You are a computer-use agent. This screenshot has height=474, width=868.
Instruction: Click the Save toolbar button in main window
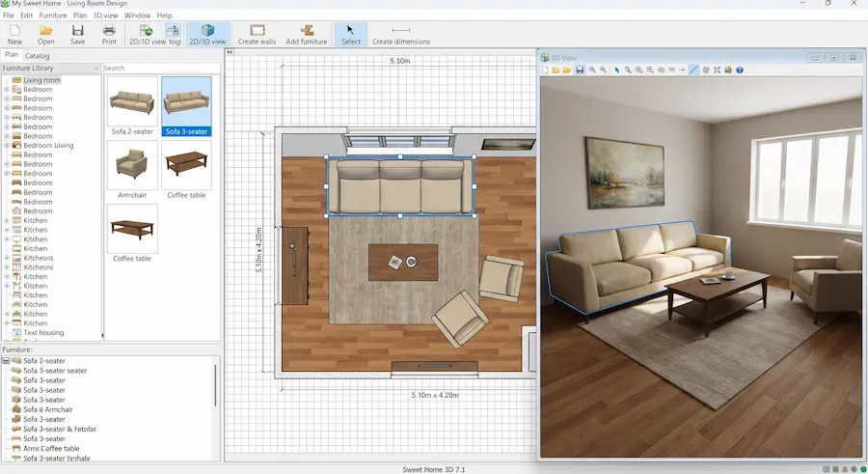tap(77, 35)
